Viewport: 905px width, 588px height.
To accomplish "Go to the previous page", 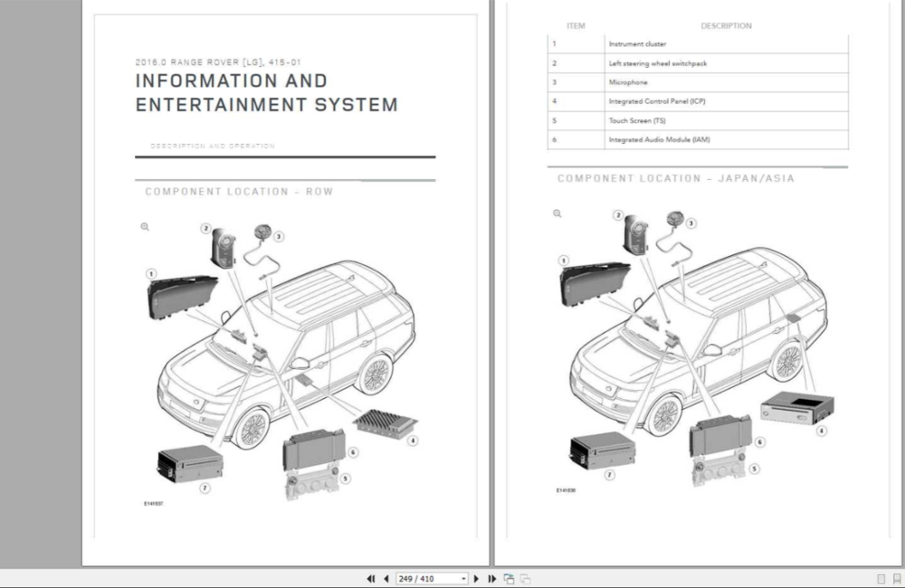I will click(x=386, y=579).
